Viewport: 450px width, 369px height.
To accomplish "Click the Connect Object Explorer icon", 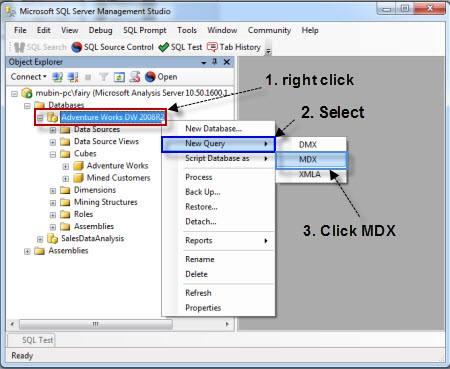I will 57,77.
